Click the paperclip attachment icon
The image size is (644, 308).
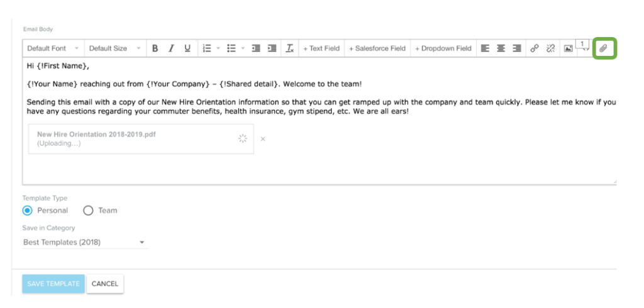tap(603, 48)
